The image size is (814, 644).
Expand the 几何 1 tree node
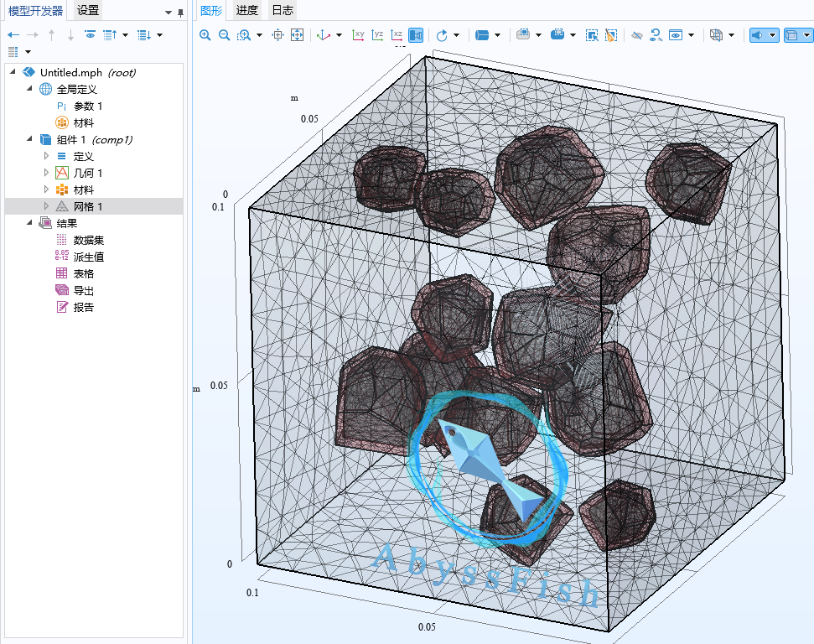tap(46, 174)
